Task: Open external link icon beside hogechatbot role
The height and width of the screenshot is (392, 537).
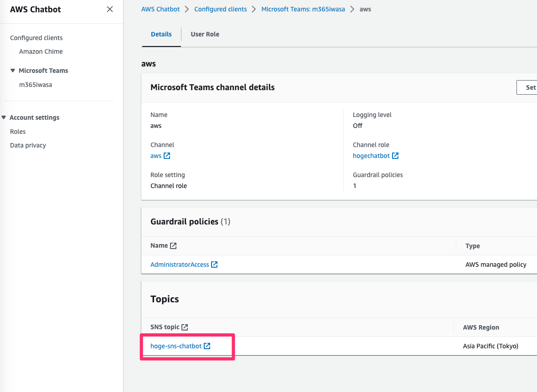Action: [395, 156]
